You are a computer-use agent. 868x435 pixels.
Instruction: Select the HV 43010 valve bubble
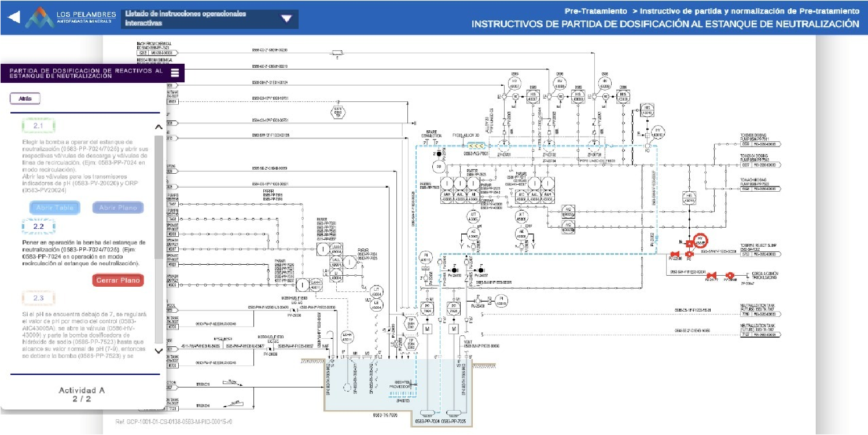point(657,131)
